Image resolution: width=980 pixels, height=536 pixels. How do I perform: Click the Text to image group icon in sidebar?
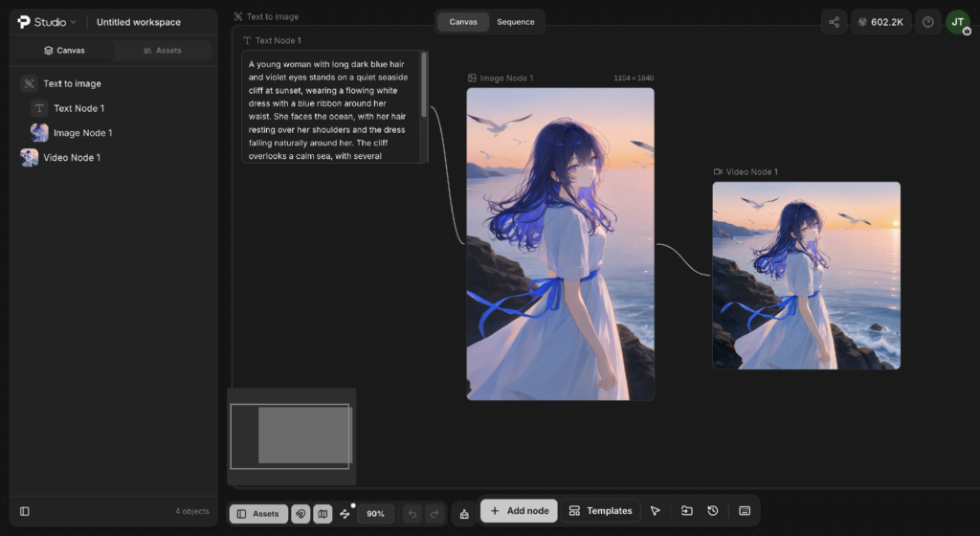(29, 83)
